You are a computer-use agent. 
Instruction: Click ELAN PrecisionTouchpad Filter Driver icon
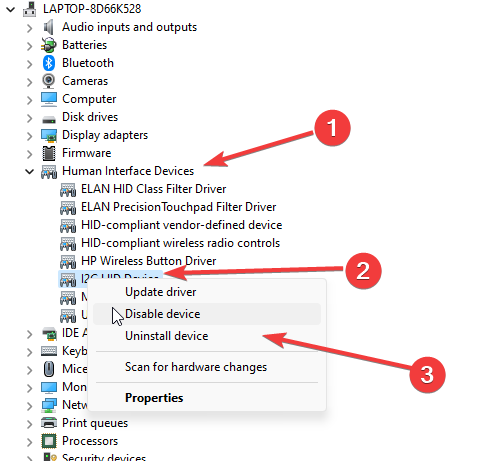(x=68, y=208)
